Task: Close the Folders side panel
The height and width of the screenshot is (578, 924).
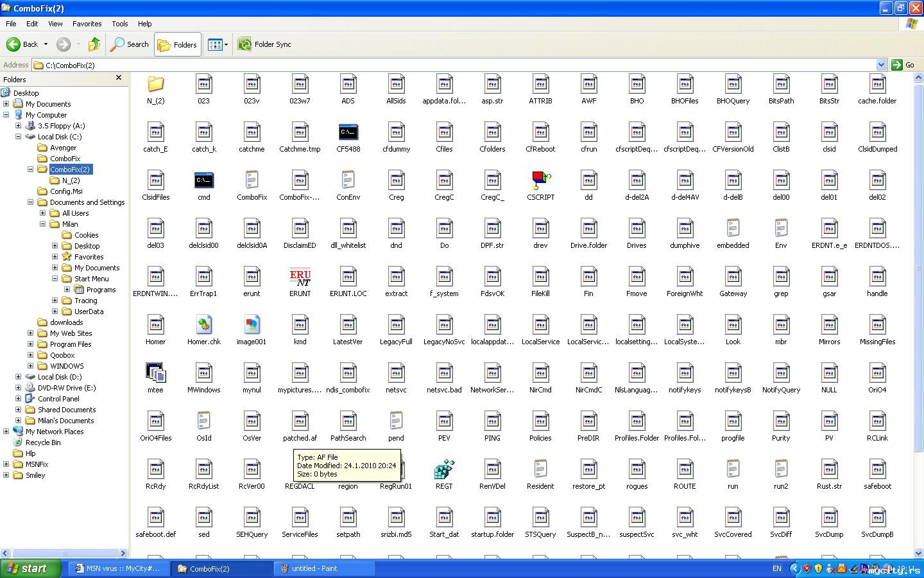Action: [x=119, y=78]
